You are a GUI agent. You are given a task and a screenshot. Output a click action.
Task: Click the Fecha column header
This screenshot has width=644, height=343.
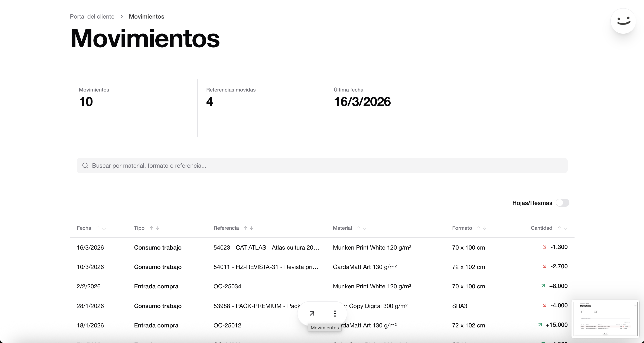84,228
